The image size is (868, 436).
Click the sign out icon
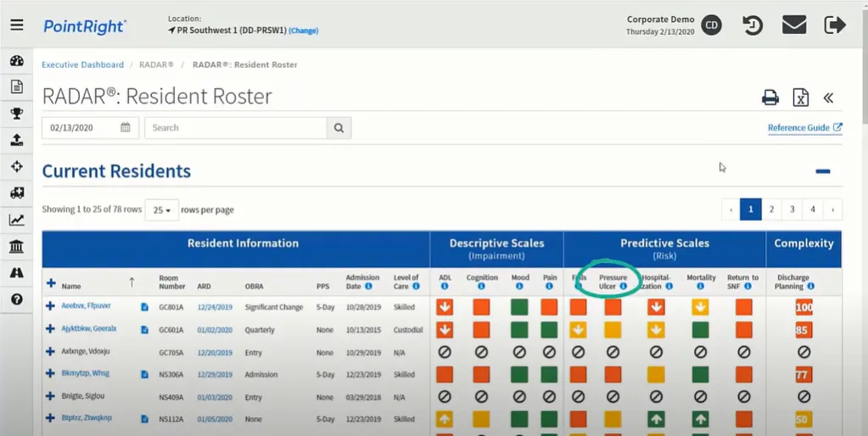(x=835, y=25)
